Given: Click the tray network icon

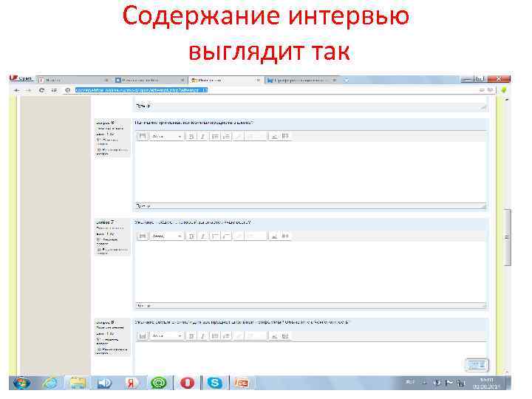Looking at the screenshot, I should point(460,383).
